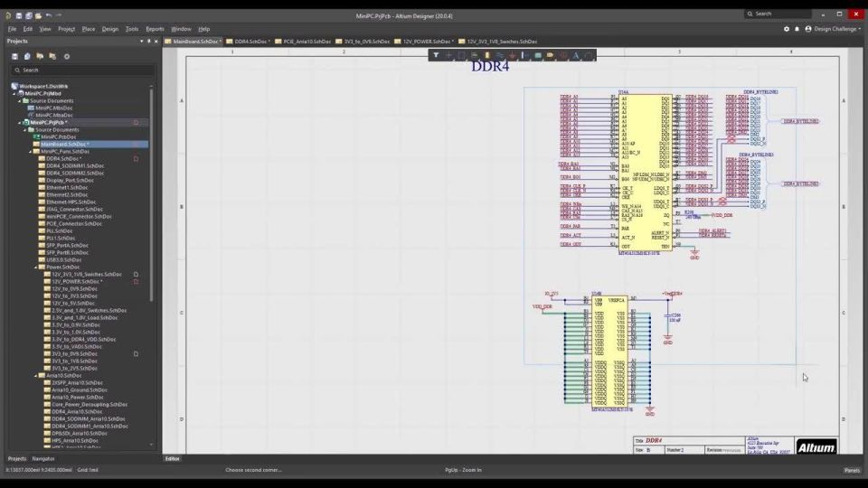This screenshot has width=868, height=488.
Task: Select the Text String 'A' tool
Action: tap(576, 55)
